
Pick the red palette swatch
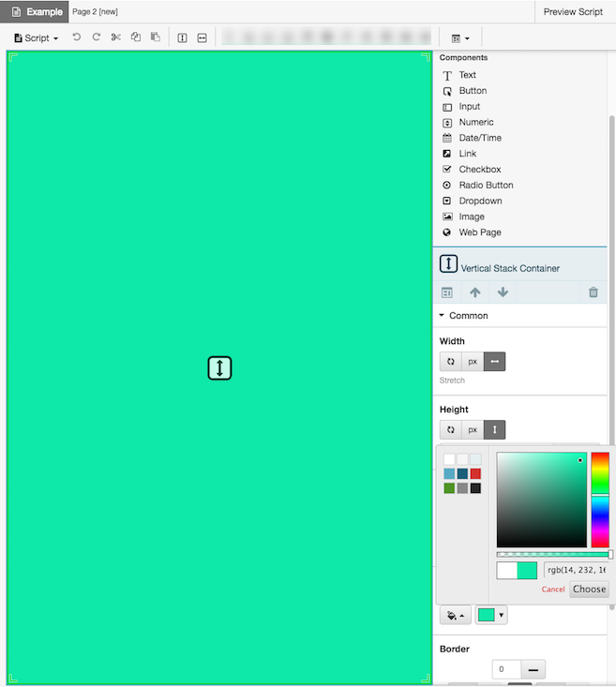(475, 473)
